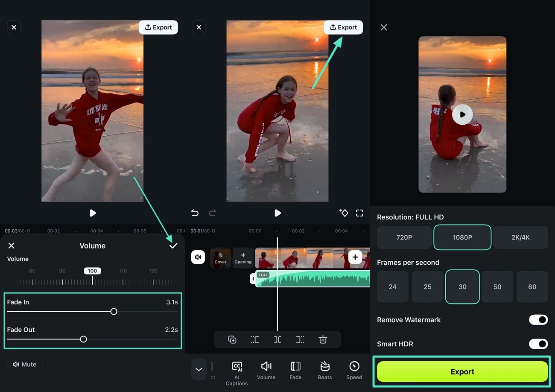
Task: Select 1080P resolution
Action: click(462, 237)
